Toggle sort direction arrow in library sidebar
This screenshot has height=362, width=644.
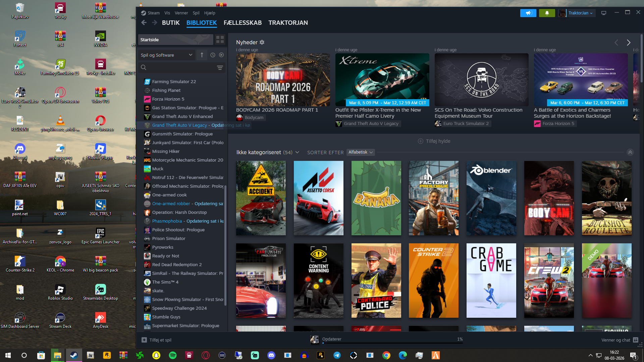pos(202,55)
